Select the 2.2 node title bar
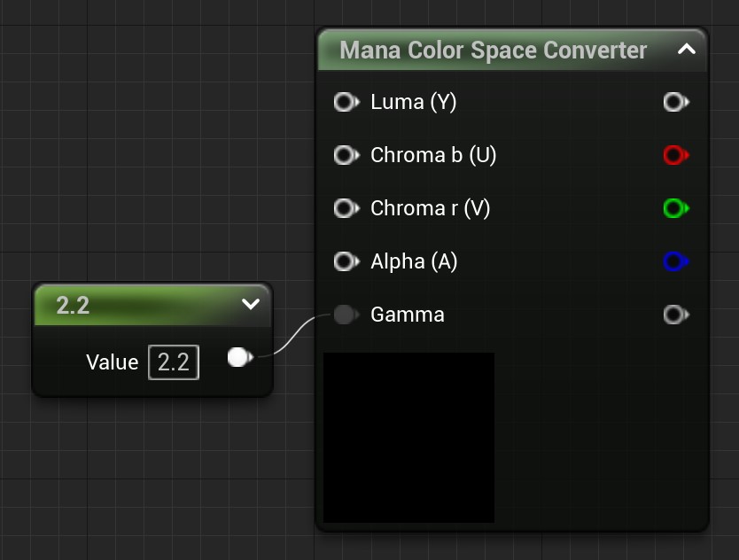The image size is (739, 560). click(133, 305)
